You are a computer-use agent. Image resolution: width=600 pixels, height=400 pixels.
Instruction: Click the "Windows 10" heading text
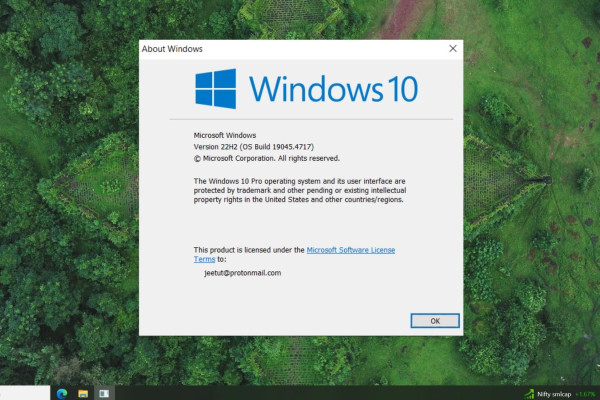click(334, 89)
